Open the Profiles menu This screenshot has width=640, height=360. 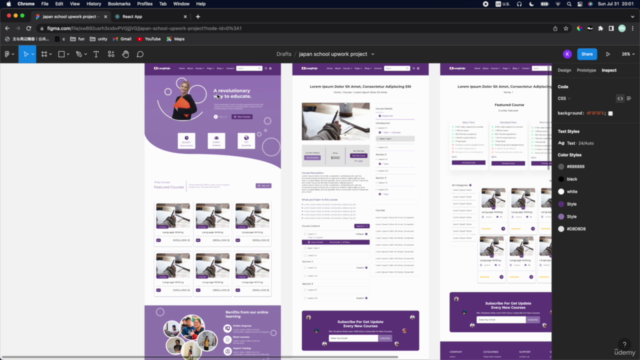click(144, 4)
